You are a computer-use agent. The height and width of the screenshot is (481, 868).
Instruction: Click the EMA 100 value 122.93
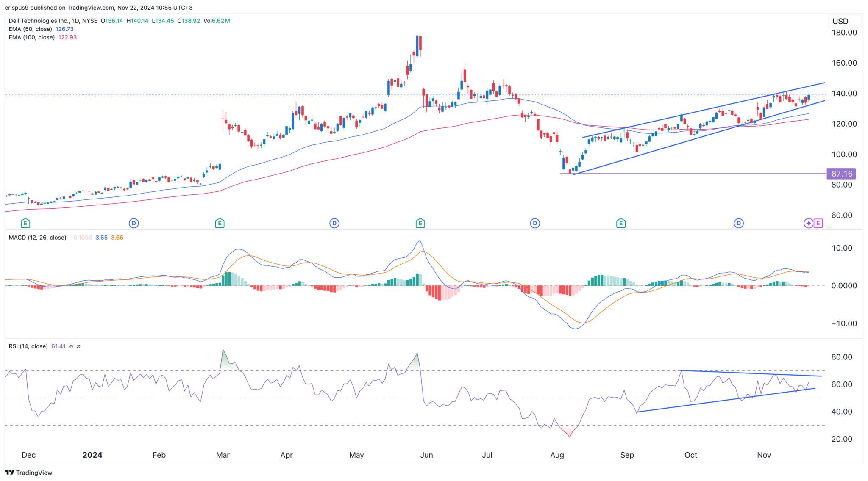tap(67, 37)
